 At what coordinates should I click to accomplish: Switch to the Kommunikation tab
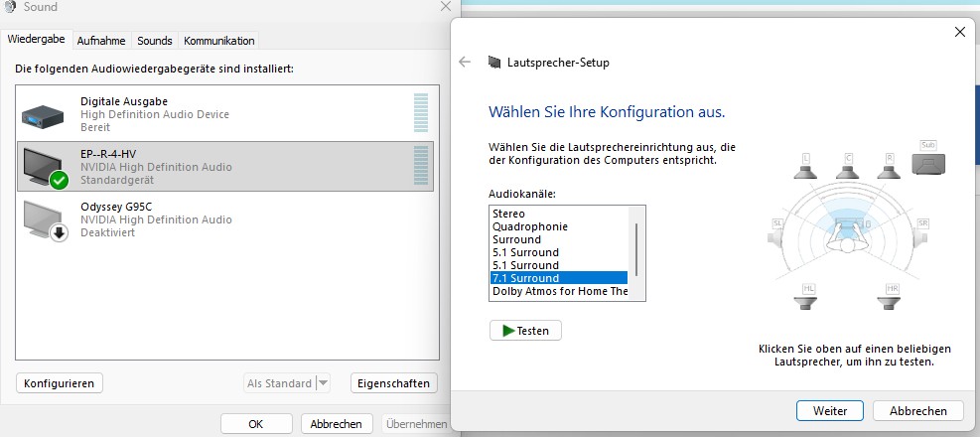[218, 41]
